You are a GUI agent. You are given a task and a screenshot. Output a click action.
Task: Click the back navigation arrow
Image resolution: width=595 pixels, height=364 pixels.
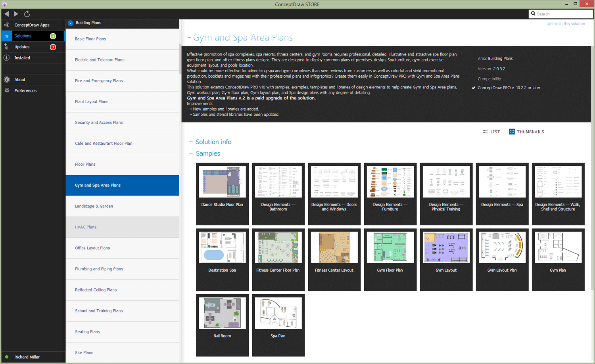[x=6, y=14]
